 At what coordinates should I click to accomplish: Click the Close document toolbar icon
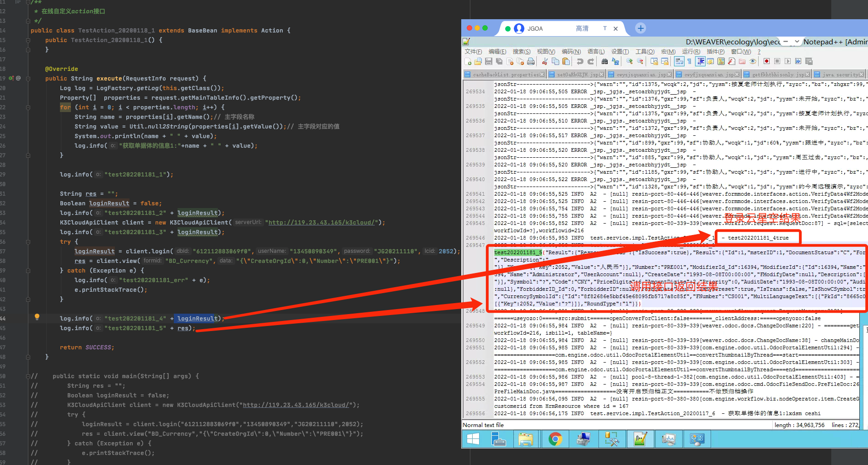pos(510,61)
